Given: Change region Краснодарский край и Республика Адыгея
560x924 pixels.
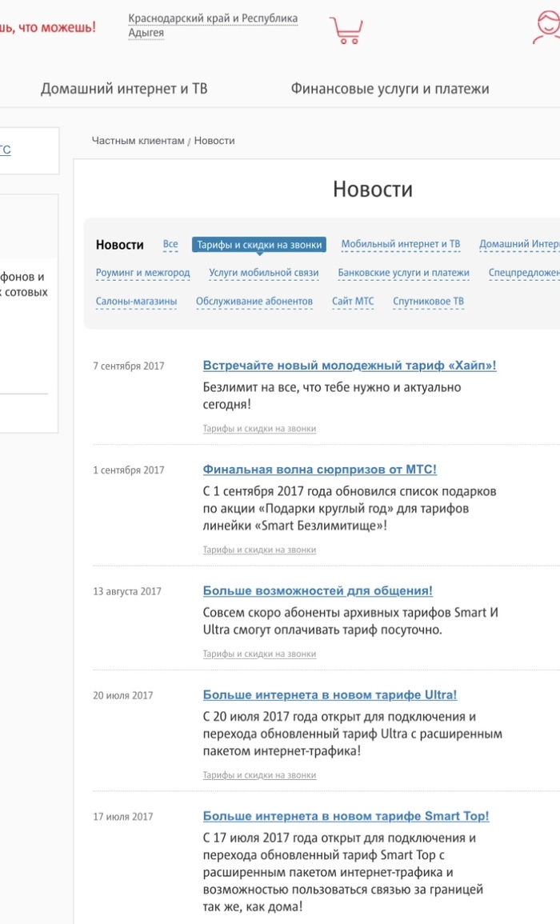Looking at the screenshot, I should click(x=213, y=26).
